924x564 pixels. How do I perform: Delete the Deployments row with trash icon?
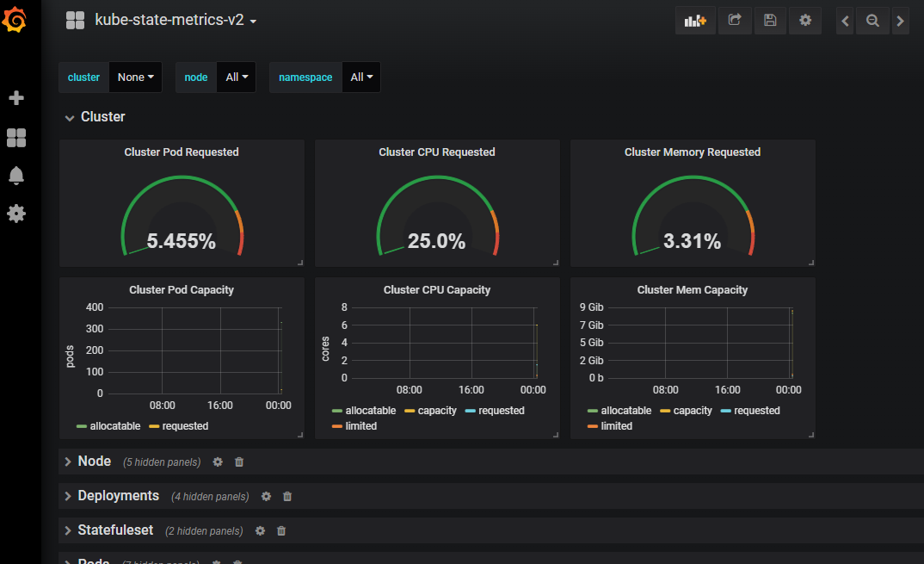tap(287, 497)
